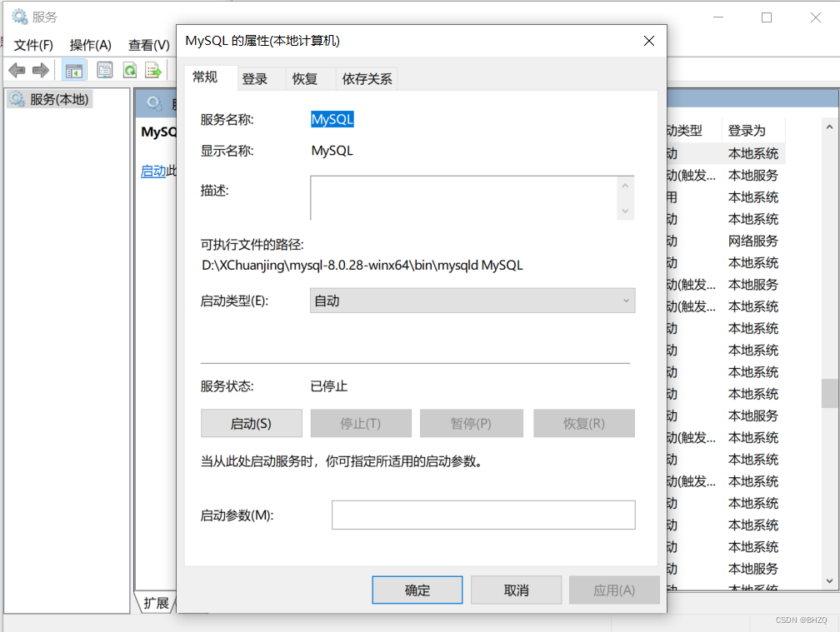Viewport: 840px width, 632px height.
Task: Click the 启动 link in Services window
Action: [153, 172]
